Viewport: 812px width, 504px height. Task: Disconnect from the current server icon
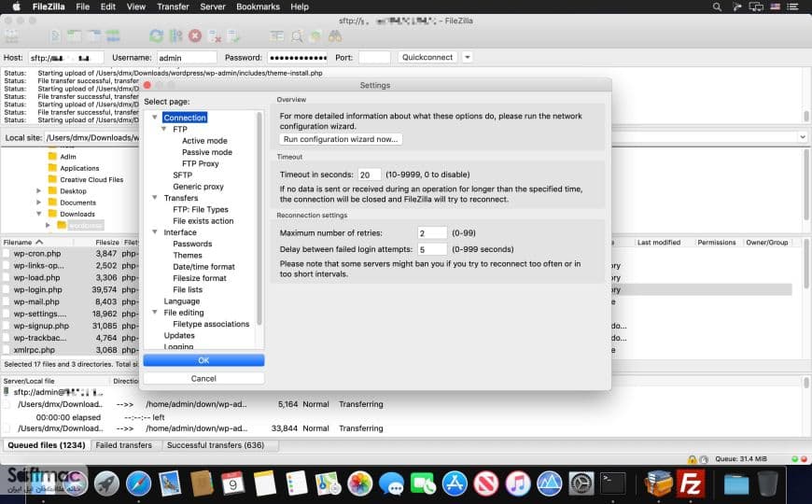point(215,36)
